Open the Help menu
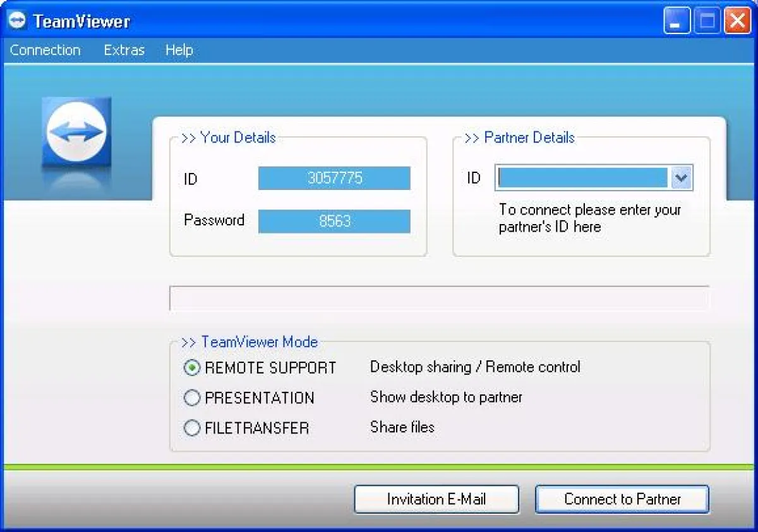The width and height of the screenshot is (758, 532). tap(178, 50)
